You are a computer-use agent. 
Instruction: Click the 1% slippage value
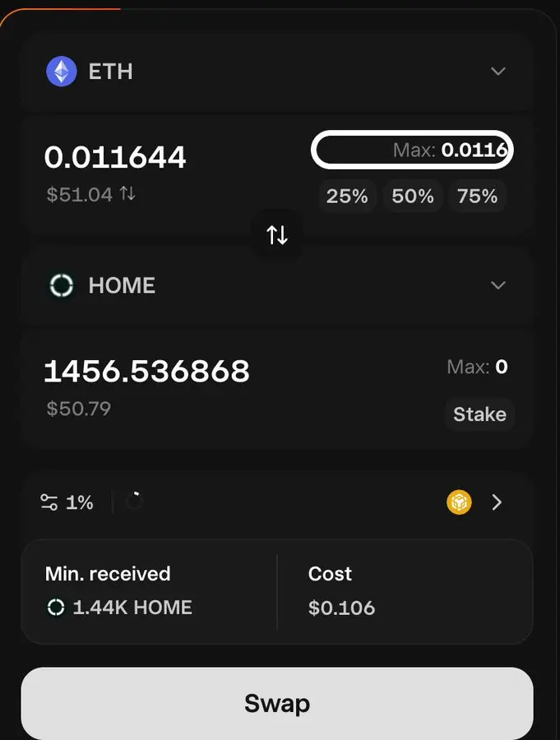(79, 502)
